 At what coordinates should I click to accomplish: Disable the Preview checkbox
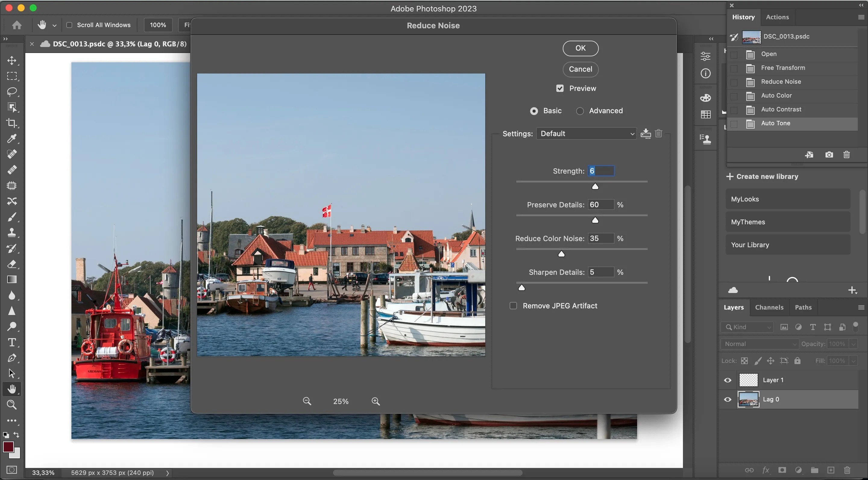point(559,88)
